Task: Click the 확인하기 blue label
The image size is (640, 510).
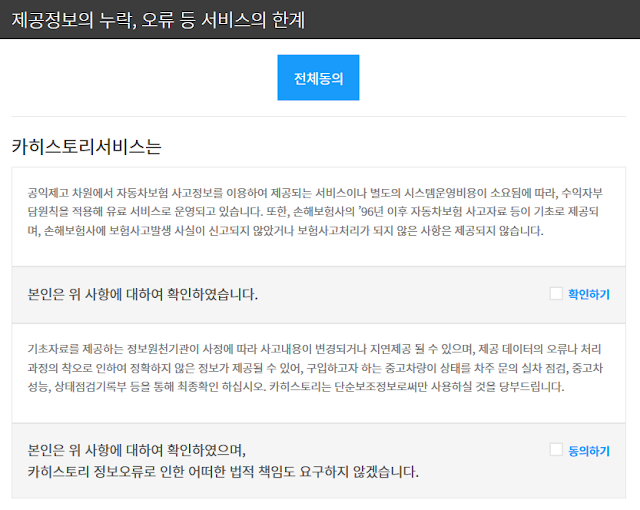Action: click(589, 294)
